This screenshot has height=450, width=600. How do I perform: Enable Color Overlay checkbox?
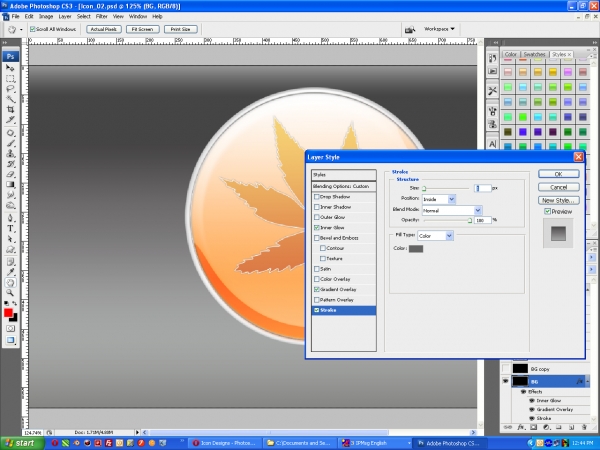[x=316, y=279]
